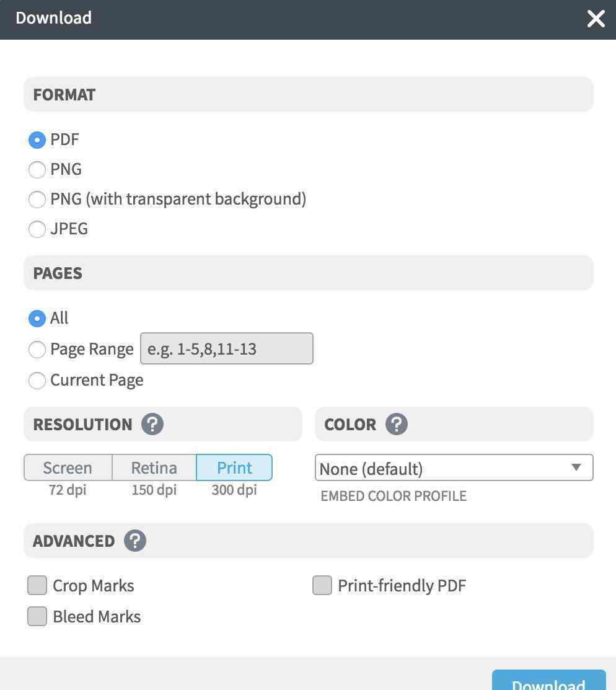Image resolution: width=616 pixels, height=690 pixels.
Task: Open the Color help question mark
Action: (x=397, y=424)
